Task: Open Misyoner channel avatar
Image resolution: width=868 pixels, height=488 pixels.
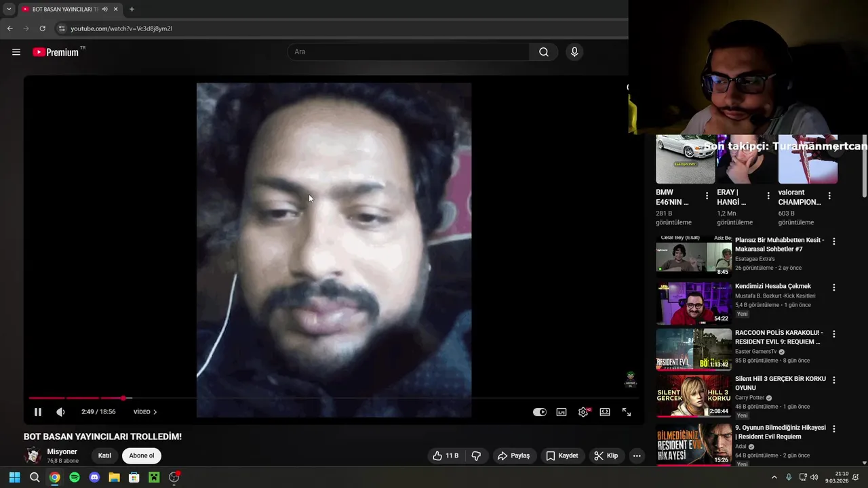Action: coord(33,455)
